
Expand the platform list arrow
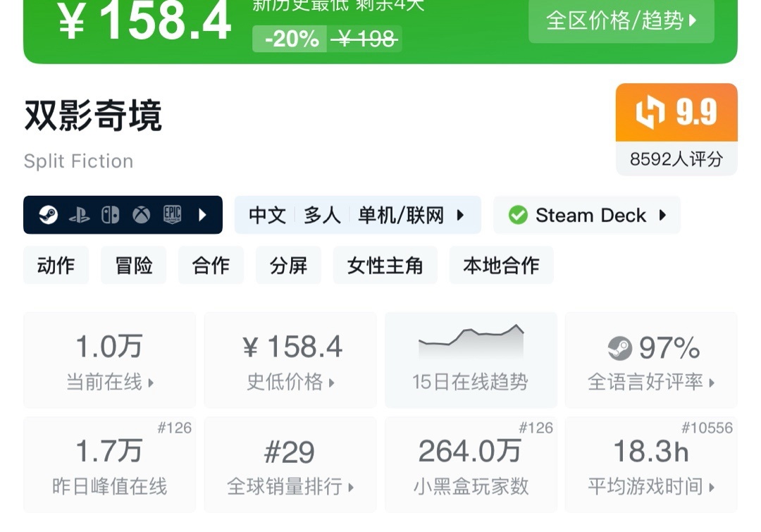click(x=203, y=214)
